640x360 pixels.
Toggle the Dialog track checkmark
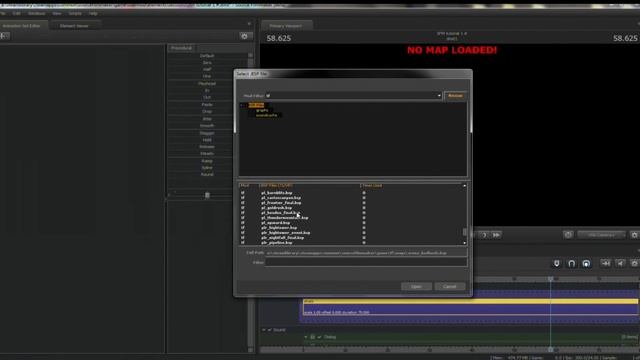(x=319, y=337)
